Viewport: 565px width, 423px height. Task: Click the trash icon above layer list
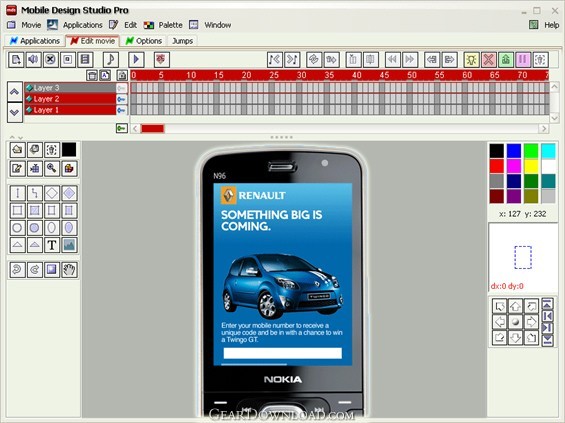(x=92, y=75)
